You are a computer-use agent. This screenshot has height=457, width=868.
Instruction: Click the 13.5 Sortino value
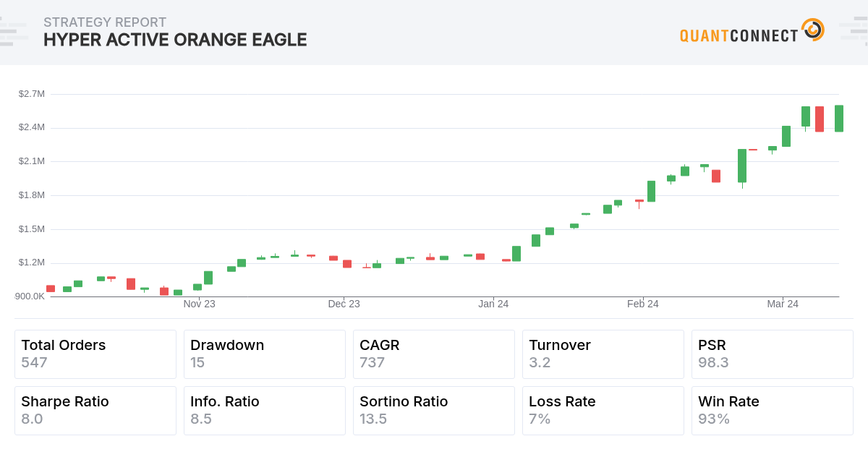pyautogui.click(x=373, y=419)
